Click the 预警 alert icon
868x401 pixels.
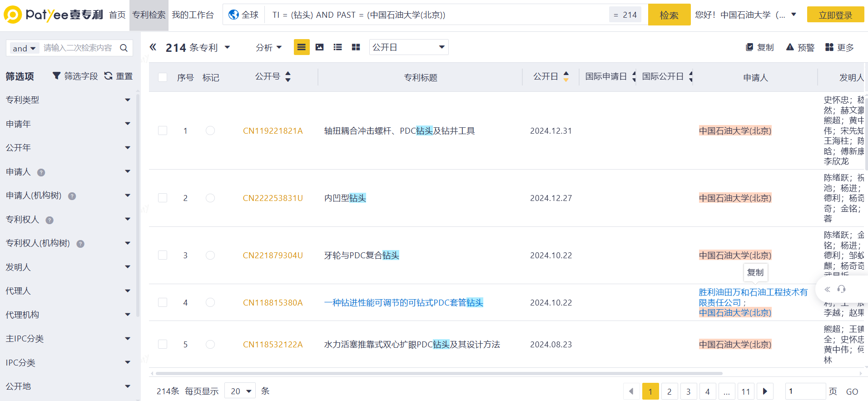tap(790, 47)
